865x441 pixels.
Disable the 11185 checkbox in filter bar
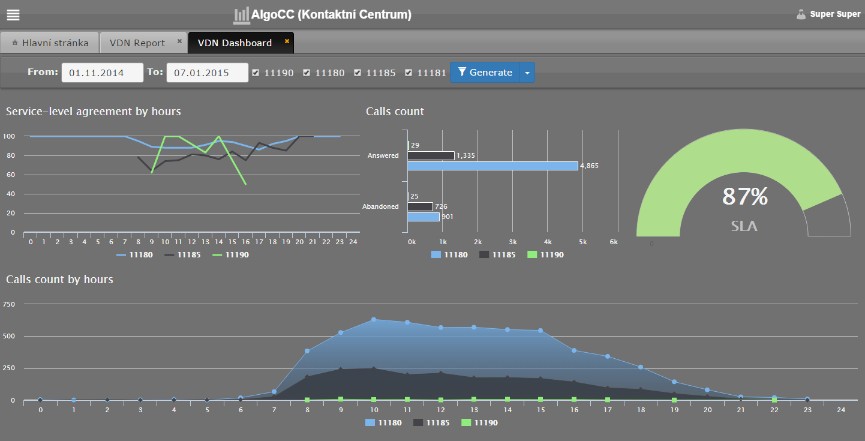tap(358, 72)
